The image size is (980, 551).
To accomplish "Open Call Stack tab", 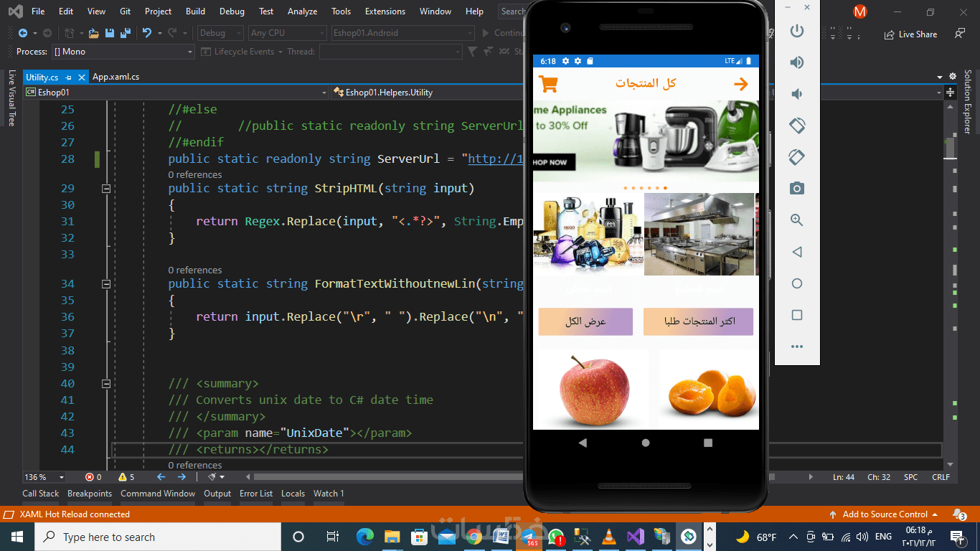I will click(41, 494).
